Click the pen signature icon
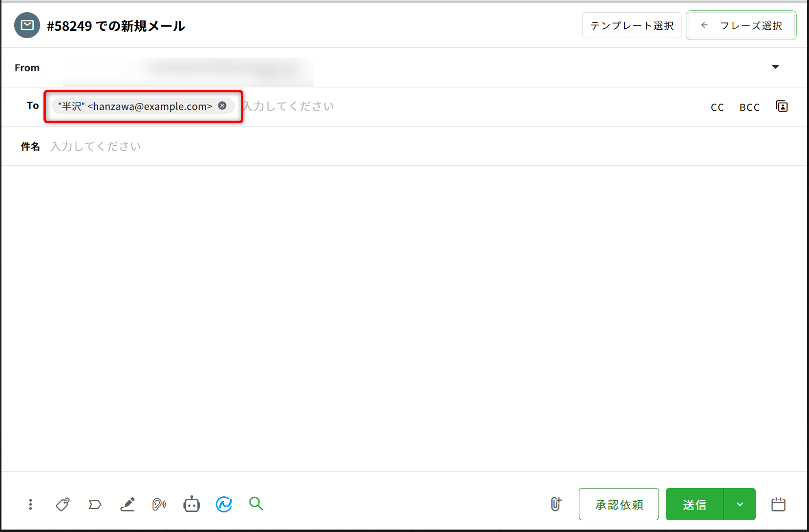 128,504
